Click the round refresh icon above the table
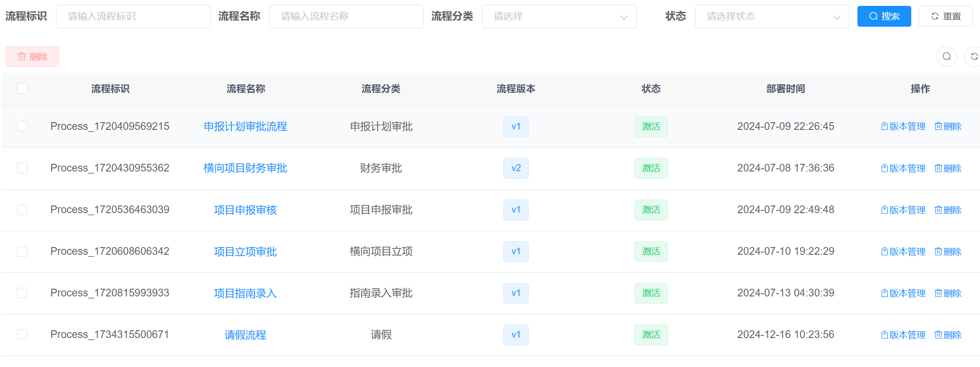 tap(974, 57)
